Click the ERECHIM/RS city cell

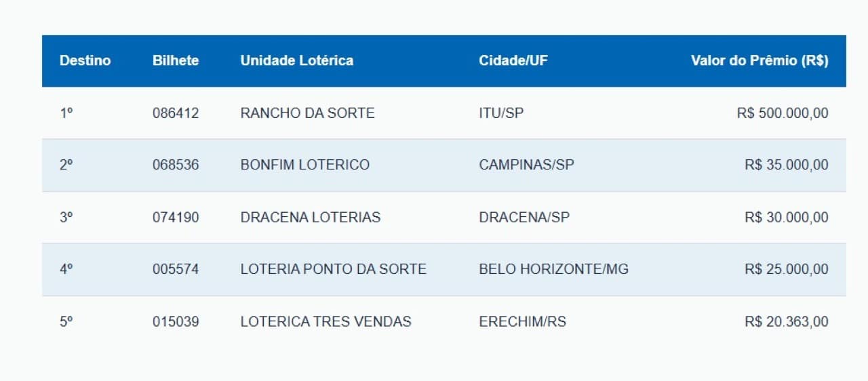coord(522,321)
